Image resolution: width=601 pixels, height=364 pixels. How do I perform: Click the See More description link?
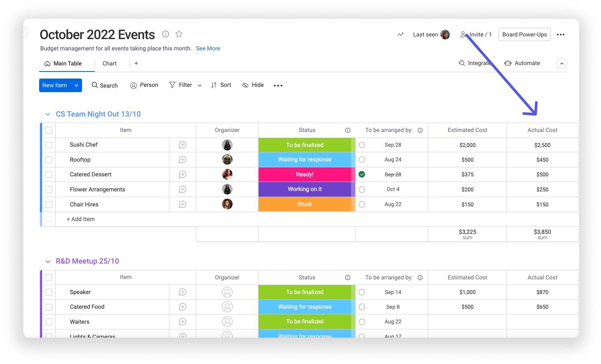[x=208, y=49]
